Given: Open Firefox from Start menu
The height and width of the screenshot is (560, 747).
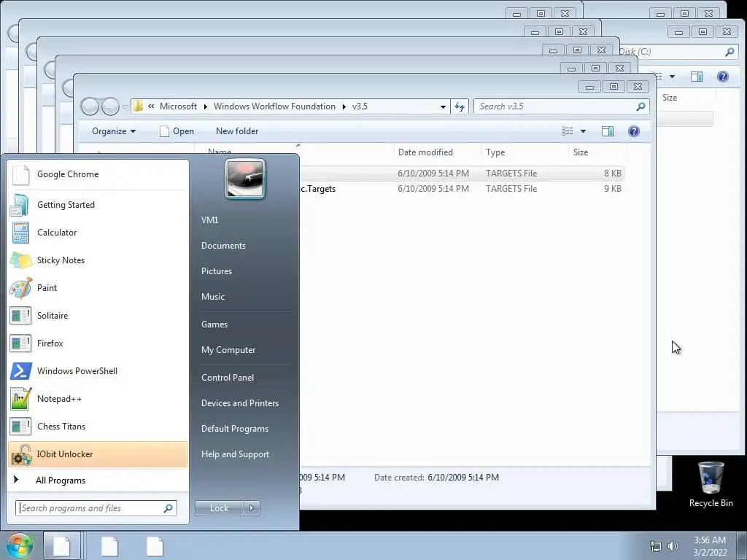Looking at the screenshot, I should 98,343.
